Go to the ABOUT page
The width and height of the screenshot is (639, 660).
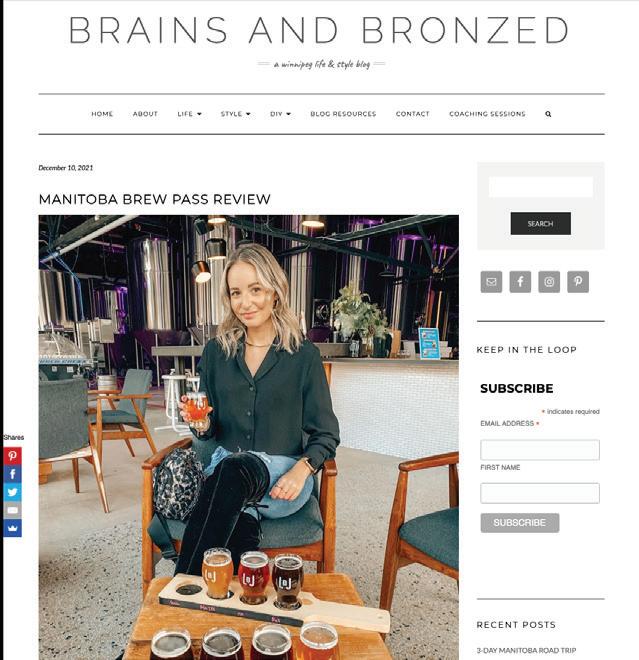coord(145,114)
